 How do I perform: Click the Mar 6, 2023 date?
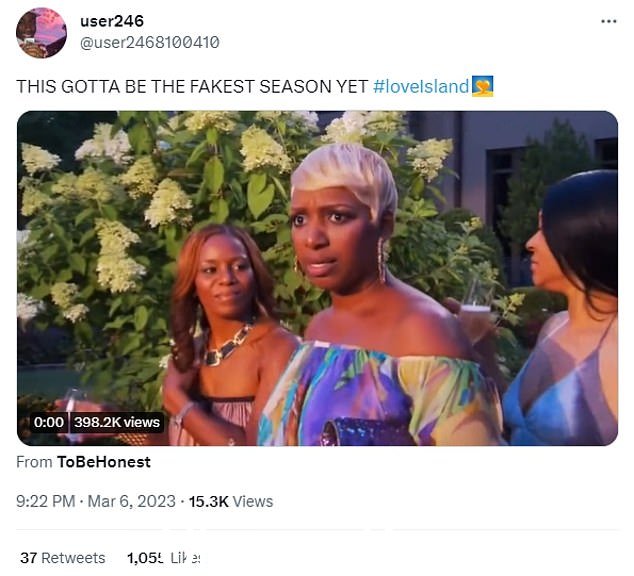click(x=131, y=501)
